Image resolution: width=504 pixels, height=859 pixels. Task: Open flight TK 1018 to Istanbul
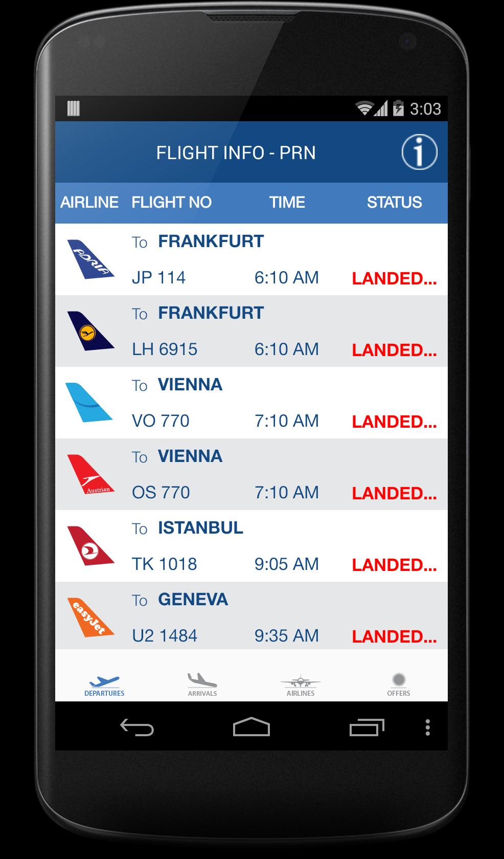[x=251, y=546]
